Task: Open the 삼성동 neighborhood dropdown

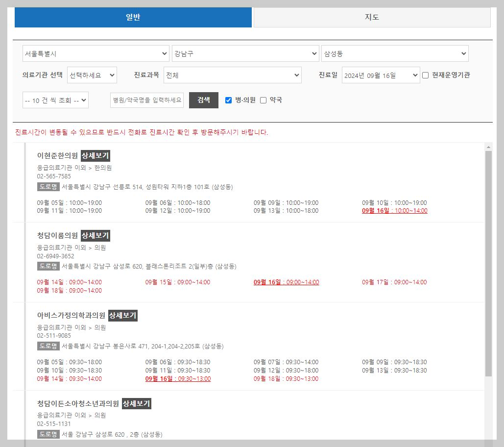Action: click(395, 53)
